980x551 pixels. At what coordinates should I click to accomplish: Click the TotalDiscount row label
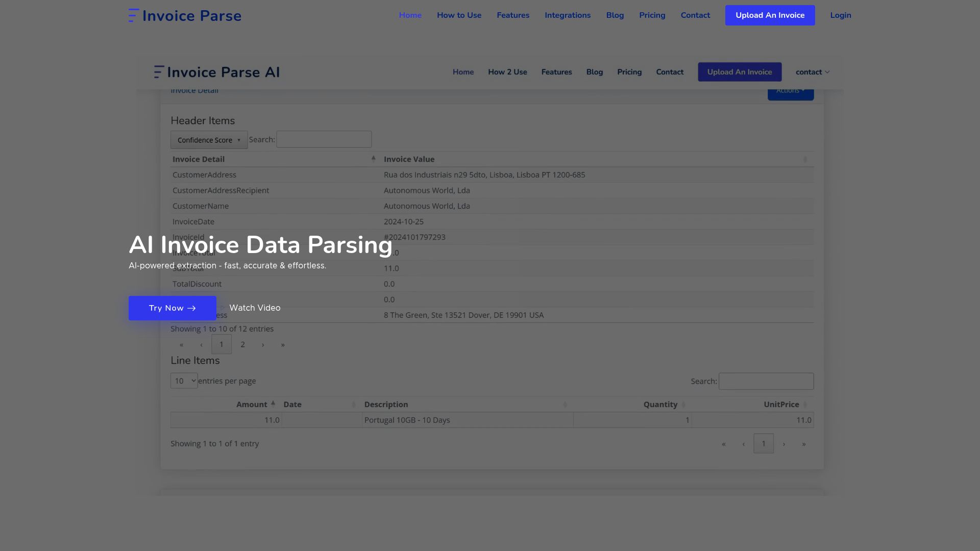coord(197,284)
